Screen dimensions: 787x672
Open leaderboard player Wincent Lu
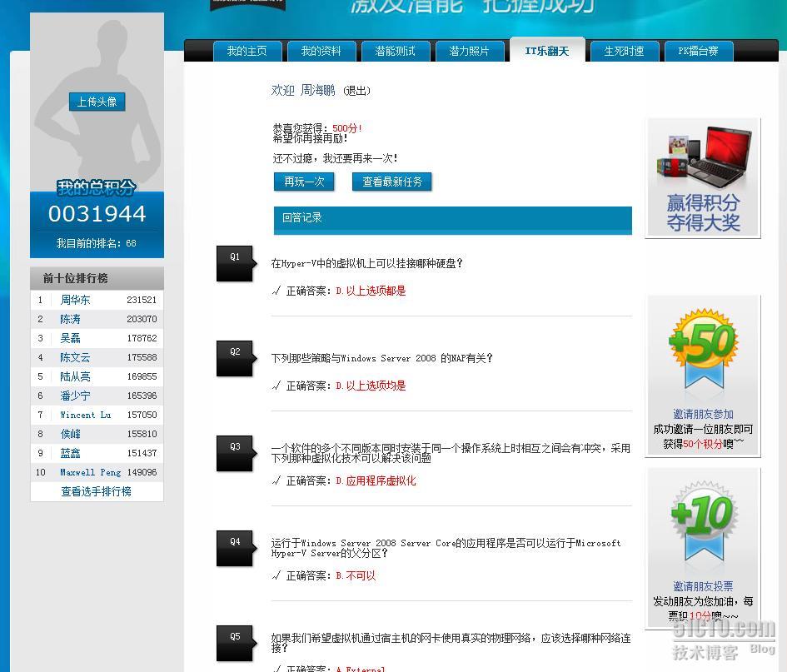(85, 415)
